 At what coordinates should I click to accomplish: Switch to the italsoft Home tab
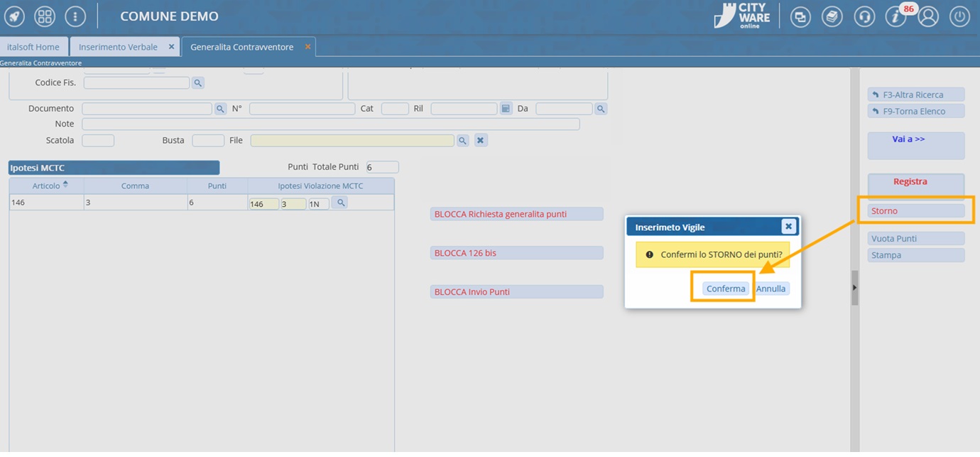tap(33, 47)
